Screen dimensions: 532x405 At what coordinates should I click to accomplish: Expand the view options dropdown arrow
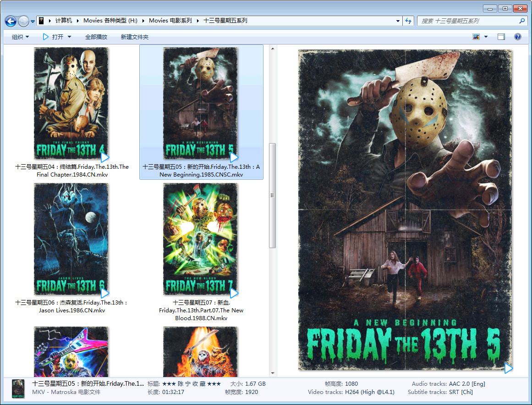coord(486,37)
